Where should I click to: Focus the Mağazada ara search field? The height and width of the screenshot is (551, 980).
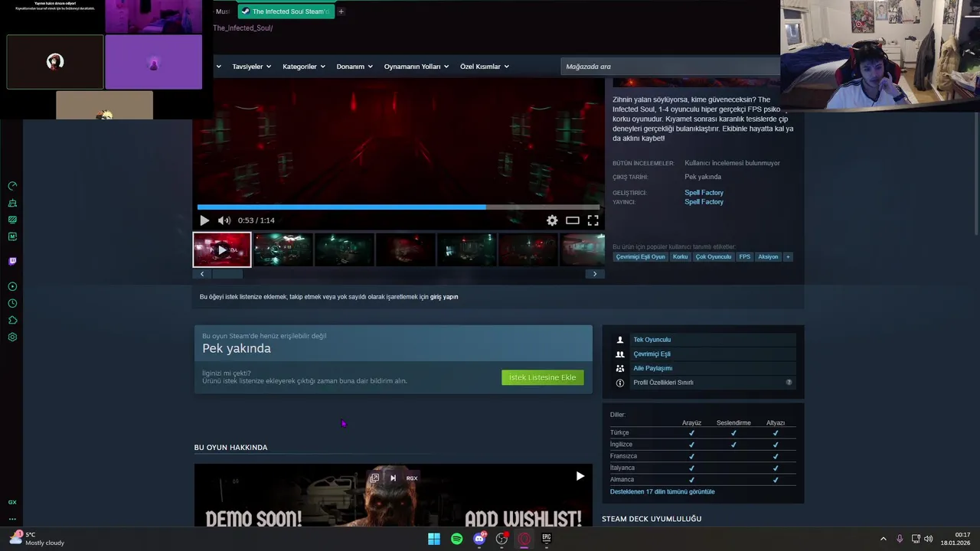click(x=670, y=67)
